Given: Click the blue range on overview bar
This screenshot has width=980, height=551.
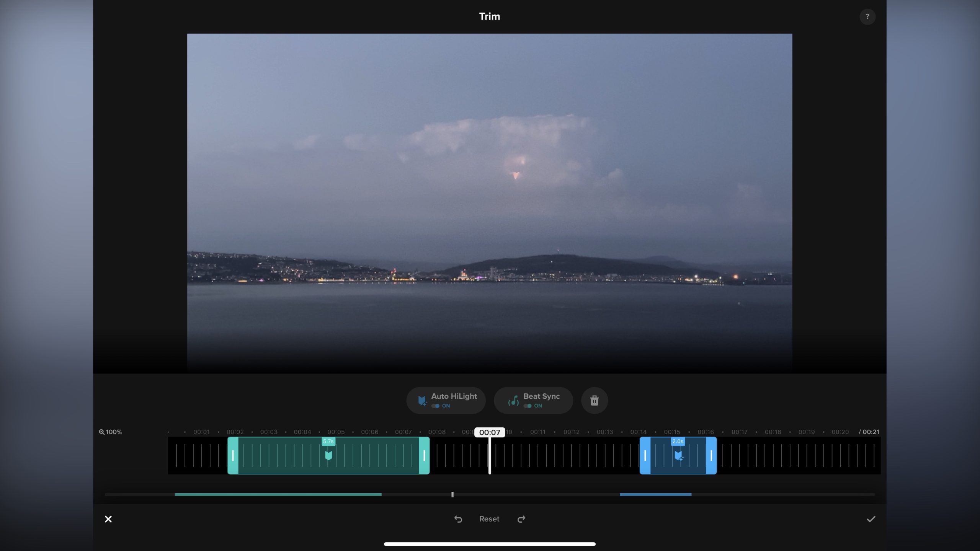Looking at the screenshot, I should [655, 495].
